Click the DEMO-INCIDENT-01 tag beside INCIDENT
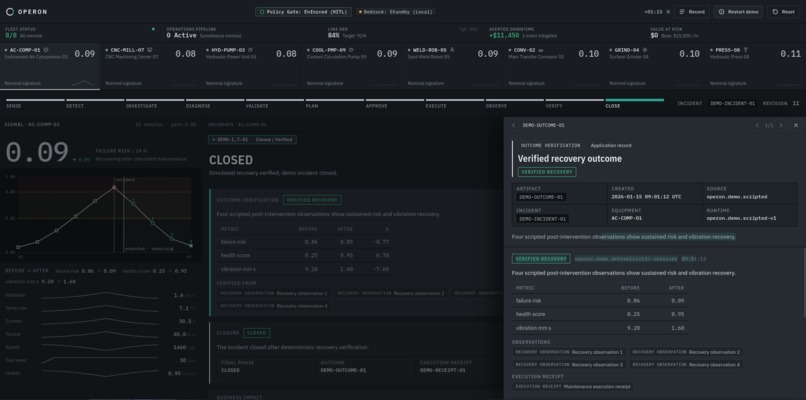Image resolution: width=806 pixels, height=400 pixels. point(732,103)
